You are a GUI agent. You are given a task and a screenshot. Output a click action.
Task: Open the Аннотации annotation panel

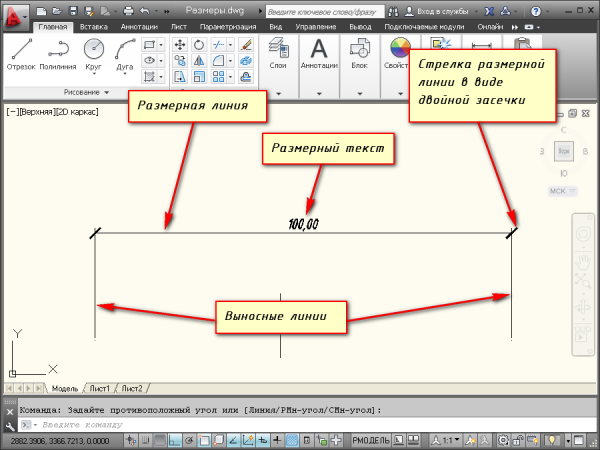click(319, 53)
